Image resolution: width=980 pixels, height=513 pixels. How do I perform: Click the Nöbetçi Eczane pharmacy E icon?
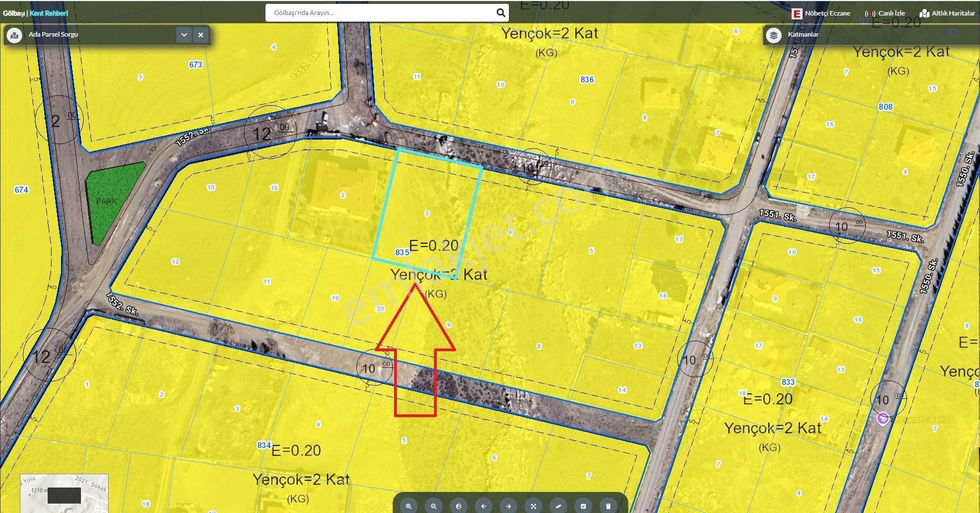point(797,13)
